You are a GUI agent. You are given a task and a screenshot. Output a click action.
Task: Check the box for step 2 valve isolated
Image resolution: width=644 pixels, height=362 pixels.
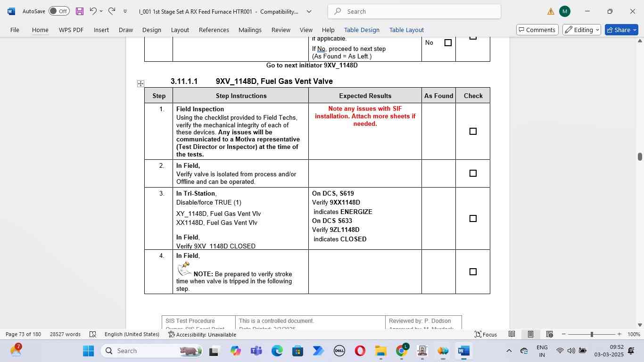click(x=473, y=173)
